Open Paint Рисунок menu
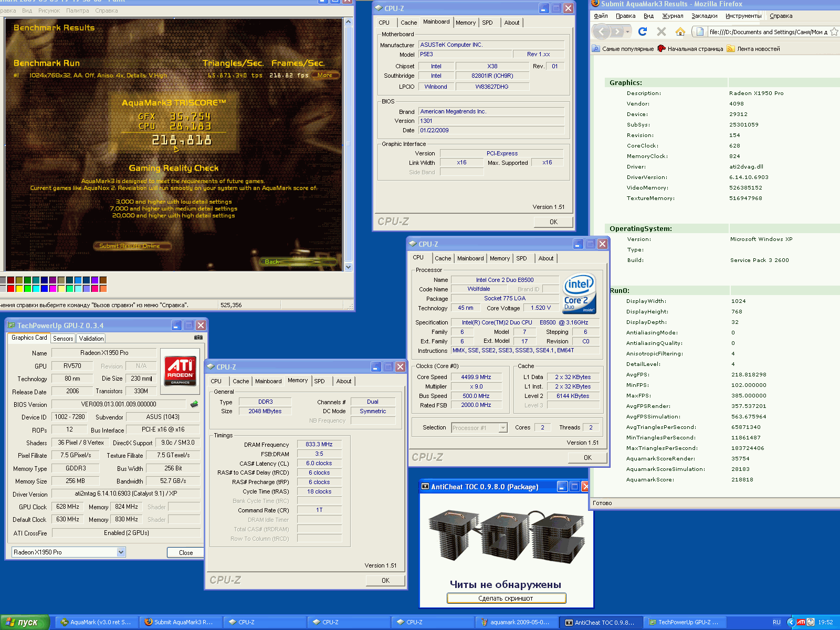This screenshot has height=630, width=840. pyautogui.click(x=49, y=10)
